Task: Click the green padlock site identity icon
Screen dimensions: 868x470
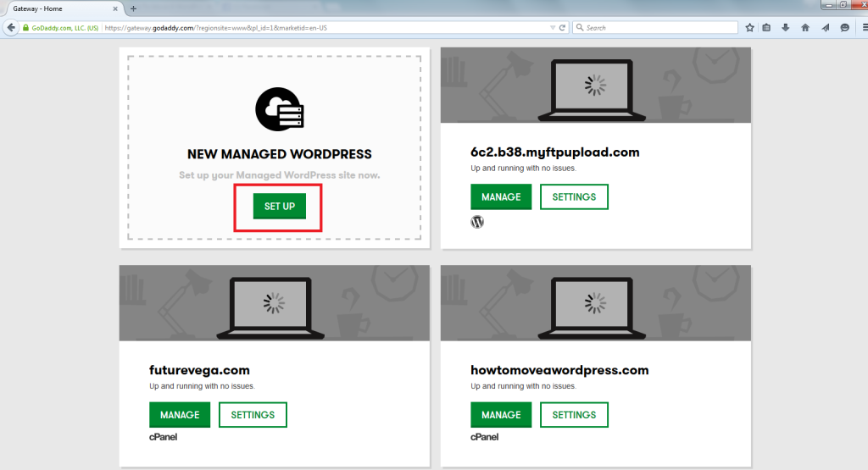Action: tap(25, 28)
